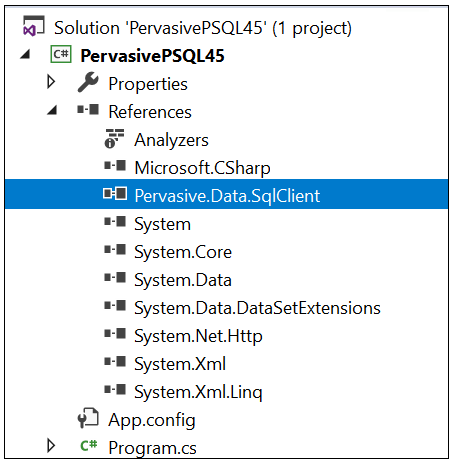Select the System.Core reference

pos(183,252)
